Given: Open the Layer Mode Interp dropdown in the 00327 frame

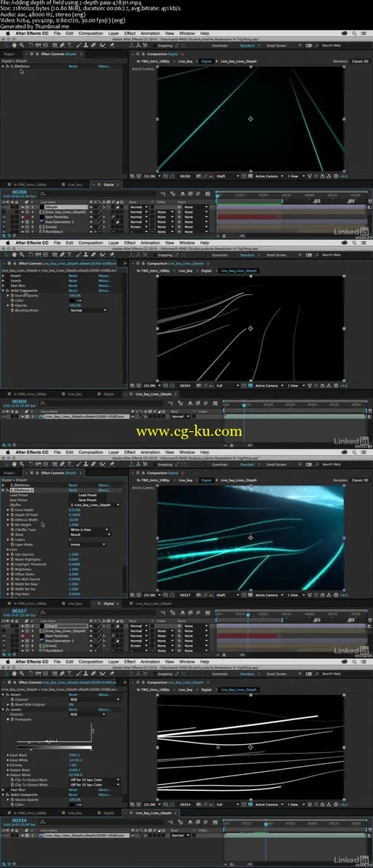Looking at the screenshot, I should [88, 545].
